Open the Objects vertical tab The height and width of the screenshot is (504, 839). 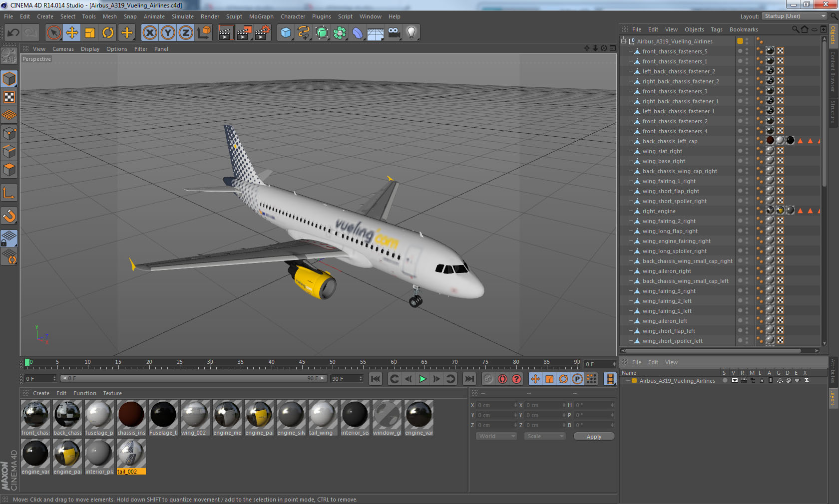click(x=833, y=35)
